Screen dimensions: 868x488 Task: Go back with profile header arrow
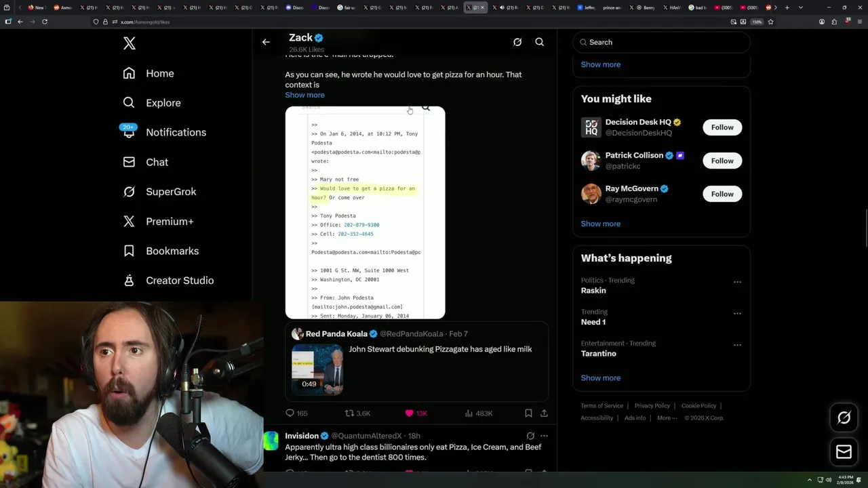point(266,42)
